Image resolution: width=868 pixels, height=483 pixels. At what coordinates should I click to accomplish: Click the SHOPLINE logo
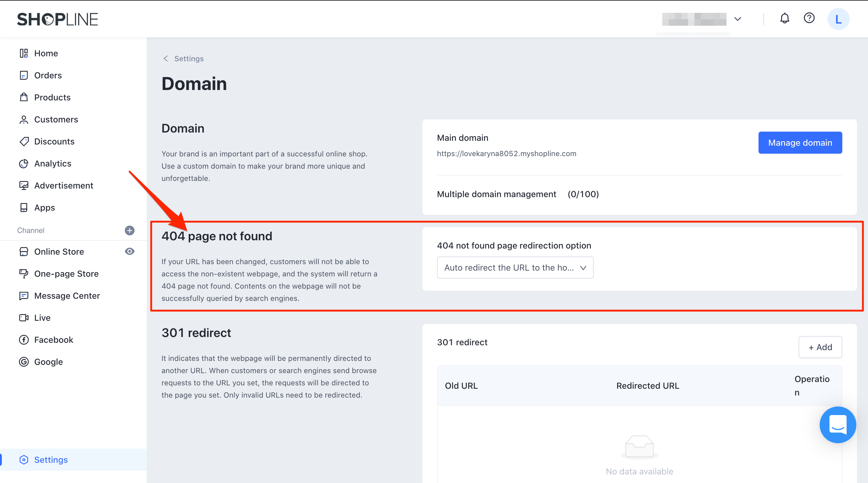coord(57,19)
